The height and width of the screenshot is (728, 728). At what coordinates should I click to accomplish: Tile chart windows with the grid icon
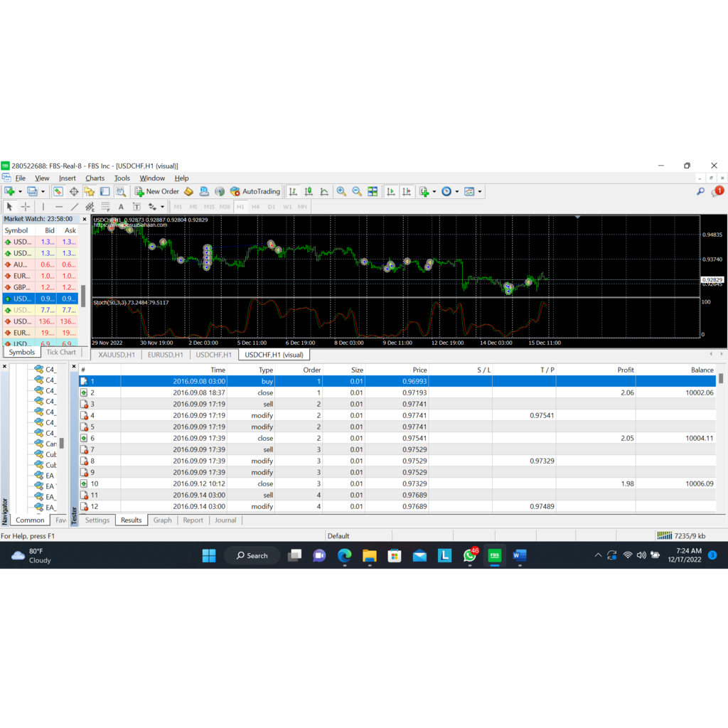(373, 191)
